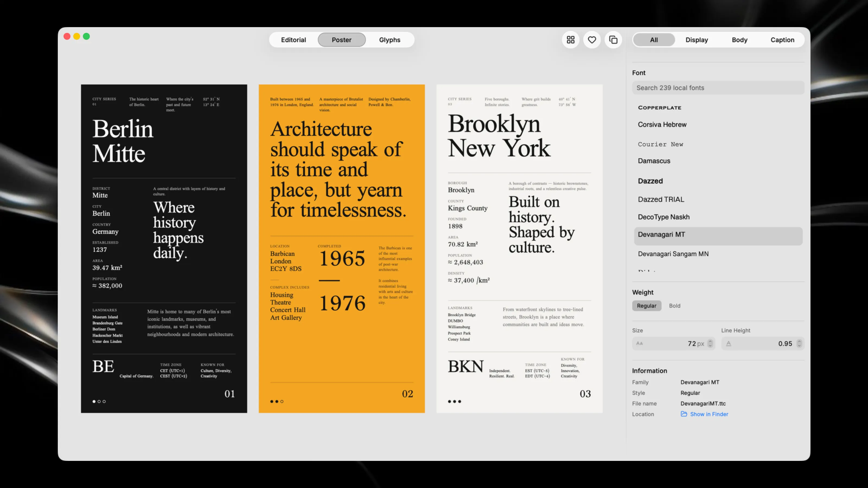This screenshot has height=488, width=868.
Task: Click the Line Height stepper arrows
Action: [799, 343]
